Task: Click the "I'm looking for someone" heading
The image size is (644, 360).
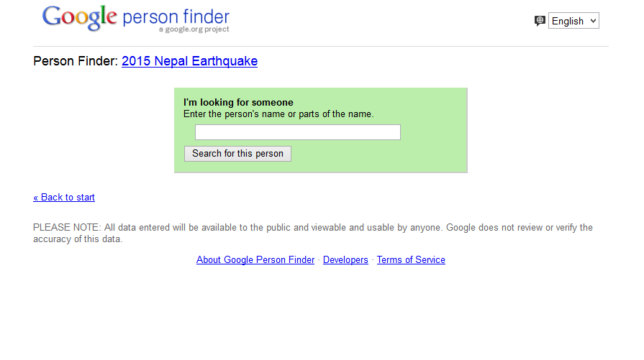Action: click(238, 103)
